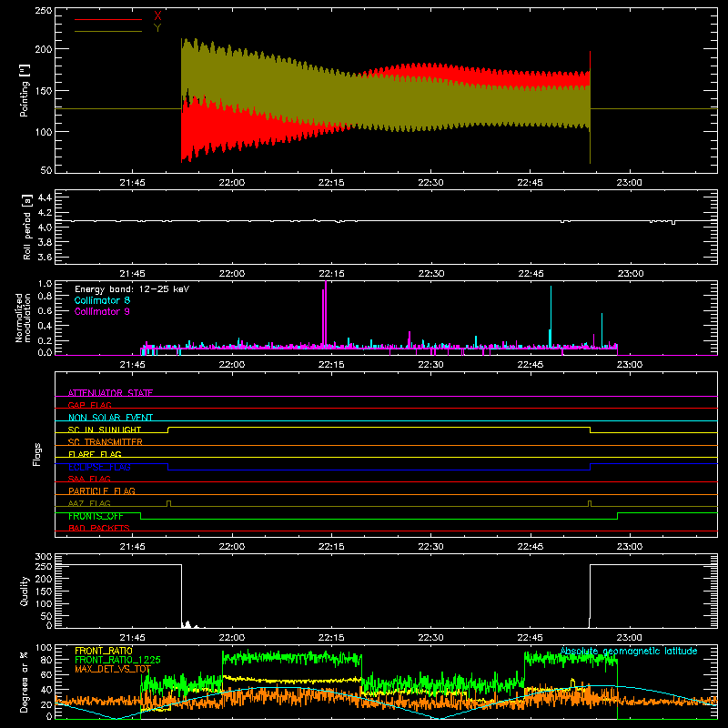This screenshot has width=728, height=728.
Task: Click the Absolute geomagnetic latitude label
Action: 629,651
